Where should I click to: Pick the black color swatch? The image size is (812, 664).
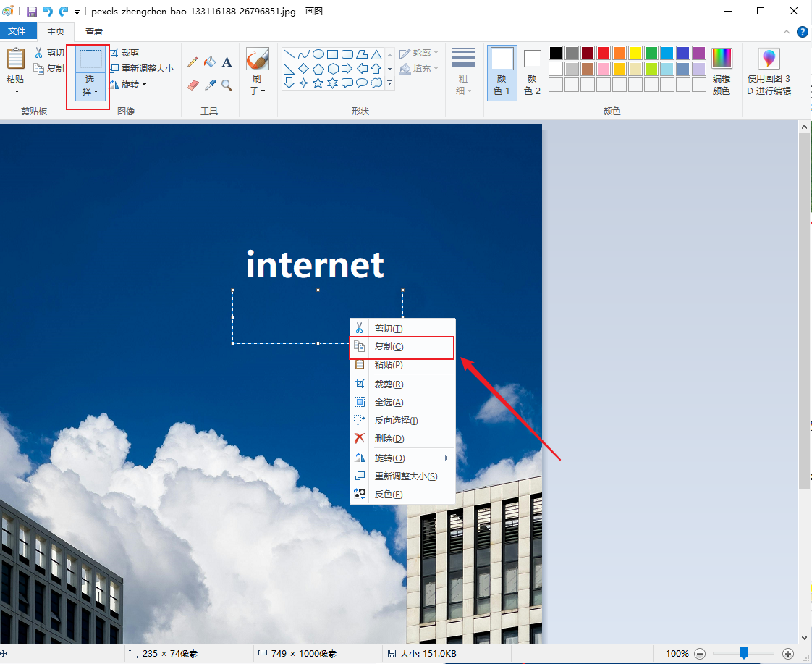(556, 53)
